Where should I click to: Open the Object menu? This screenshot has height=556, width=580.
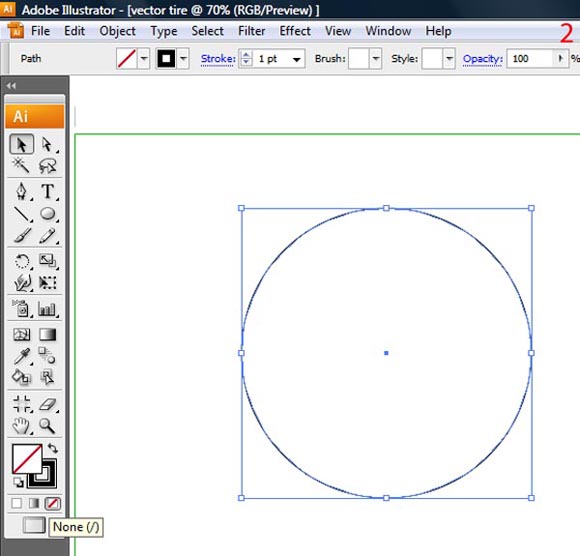click(118, 31)
